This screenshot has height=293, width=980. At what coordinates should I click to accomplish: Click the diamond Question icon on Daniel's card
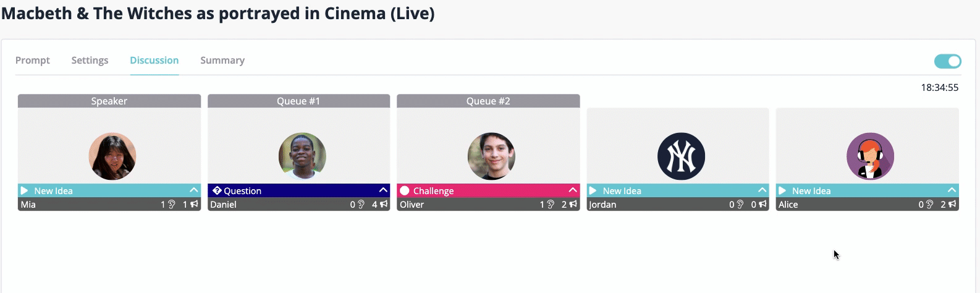coord(216,190)
